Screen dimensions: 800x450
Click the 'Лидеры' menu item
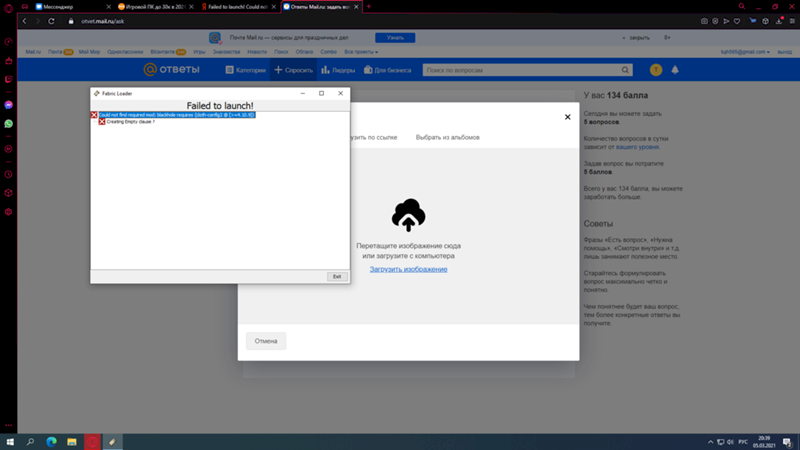[337, 70]
